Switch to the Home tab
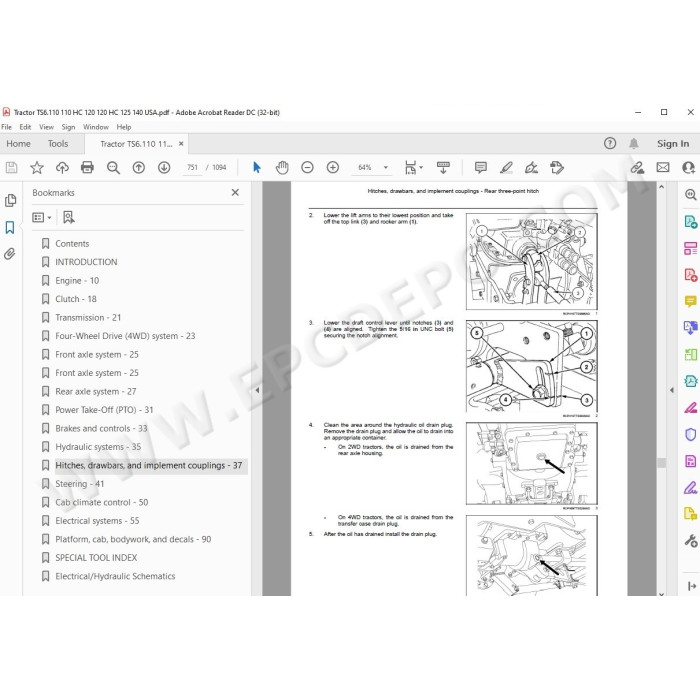Screen dimensions: 700x700 [x=18, y=144]
